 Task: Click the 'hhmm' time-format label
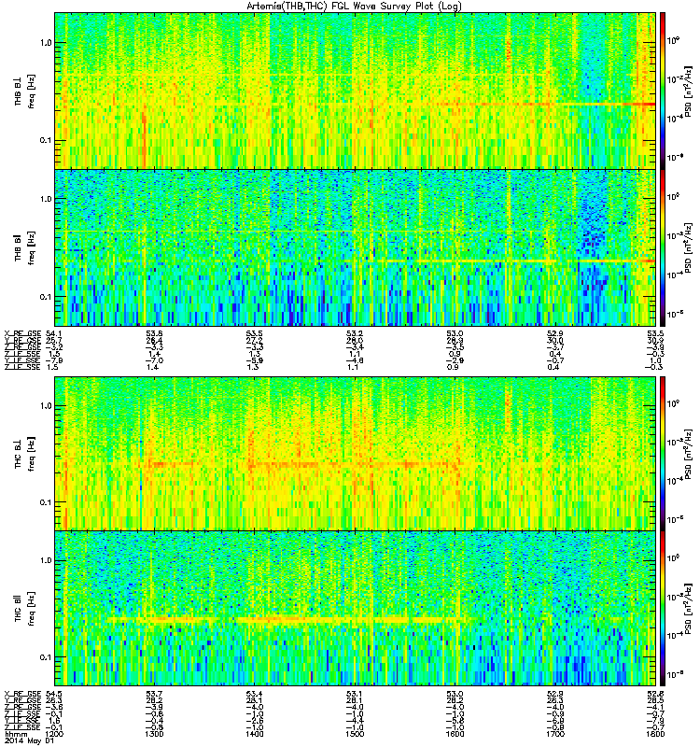14,734
